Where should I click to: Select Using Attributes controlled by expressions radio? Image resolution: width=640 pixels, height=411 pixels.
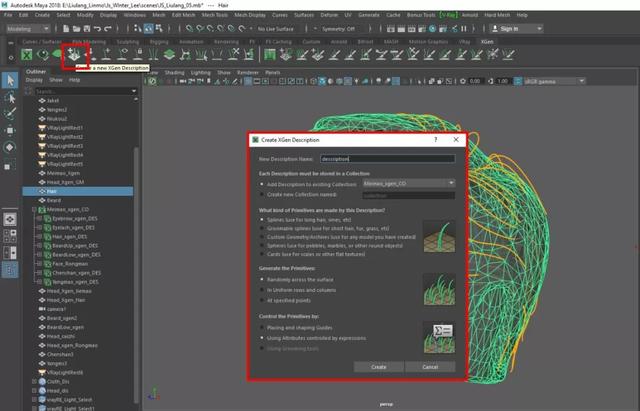[x=262, y=338]
